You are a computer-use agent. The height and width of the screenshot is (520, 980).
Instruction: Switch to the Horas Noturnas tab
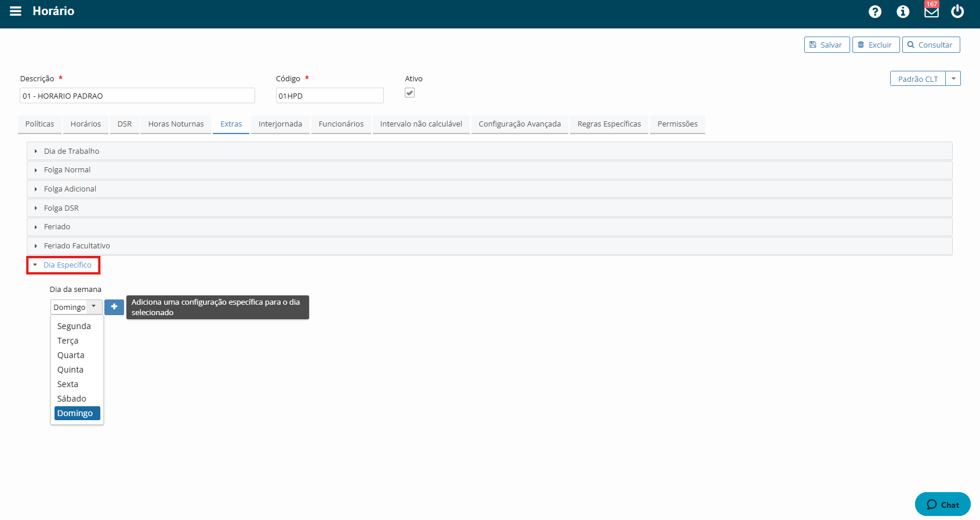point(176,124)
